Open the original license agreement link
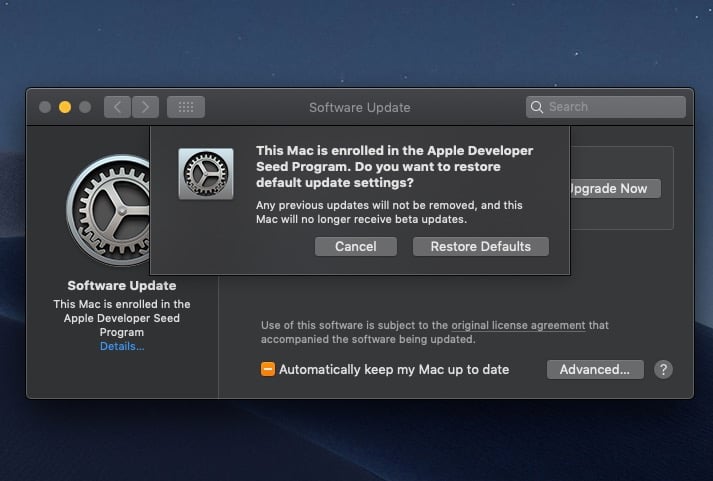Screen dimensions: 713x481 pos(518,326)
